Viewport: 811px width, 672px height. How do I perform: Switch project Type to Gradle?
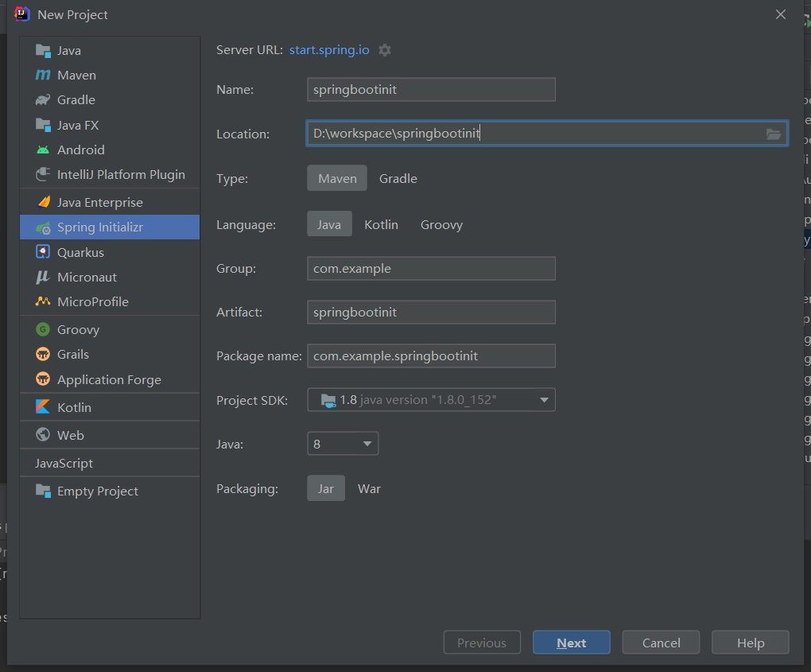(398, 179)
